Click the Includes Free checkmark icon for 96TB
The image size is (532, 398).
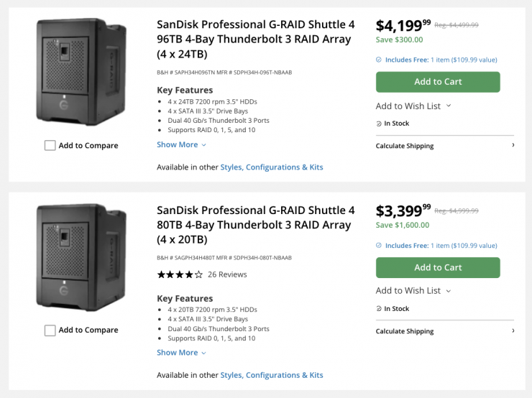click(x=379, y=60)
